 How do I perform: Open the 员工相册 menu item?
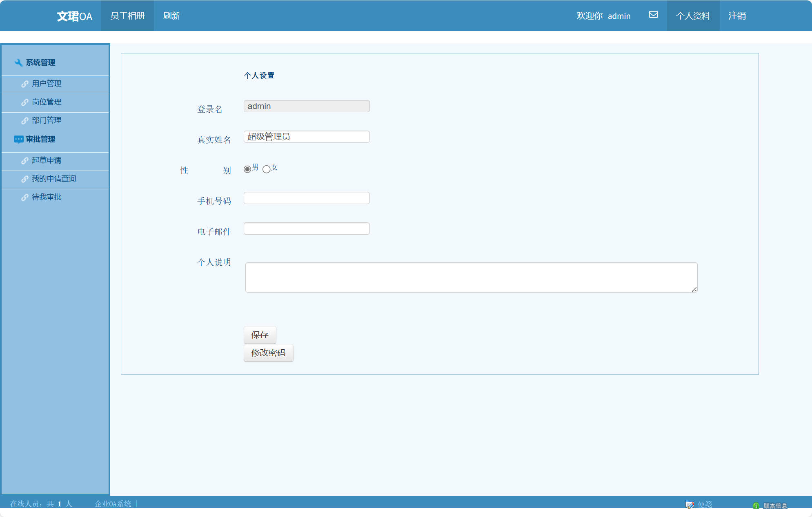127,16
